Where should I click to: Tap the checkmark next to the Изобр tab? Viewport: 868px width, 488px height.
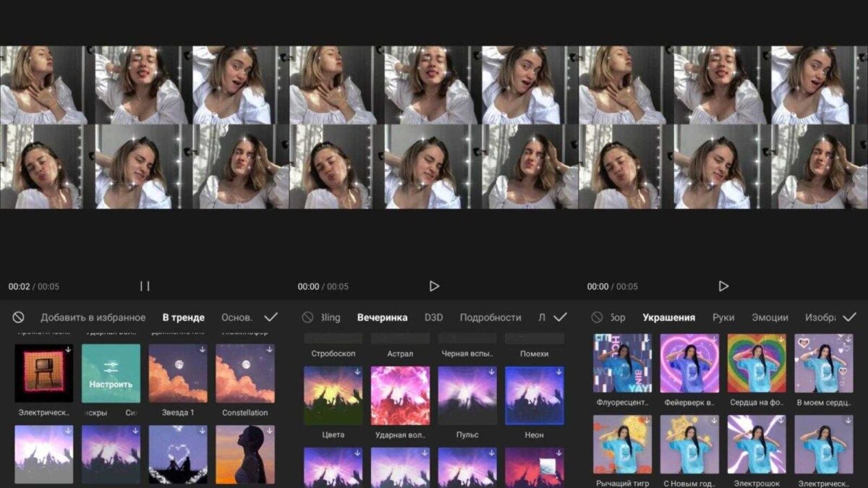pyautogui.click(x=849, y=317)
